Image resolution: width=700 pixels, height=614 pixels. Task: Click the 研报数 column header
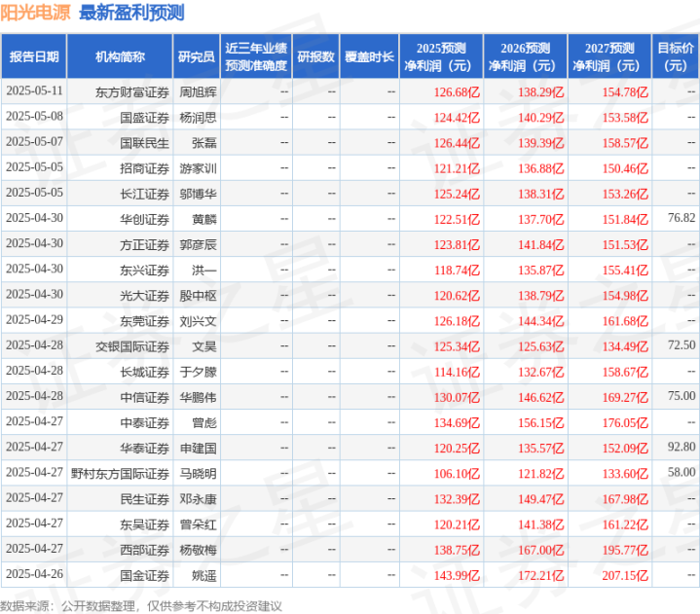tap(315, 56)
